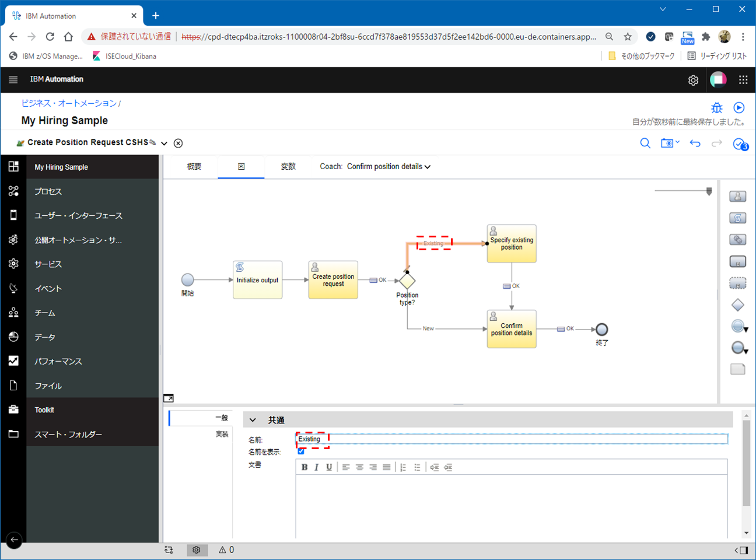
Task: Select the Initialize output node
Action: click(257, 280)
